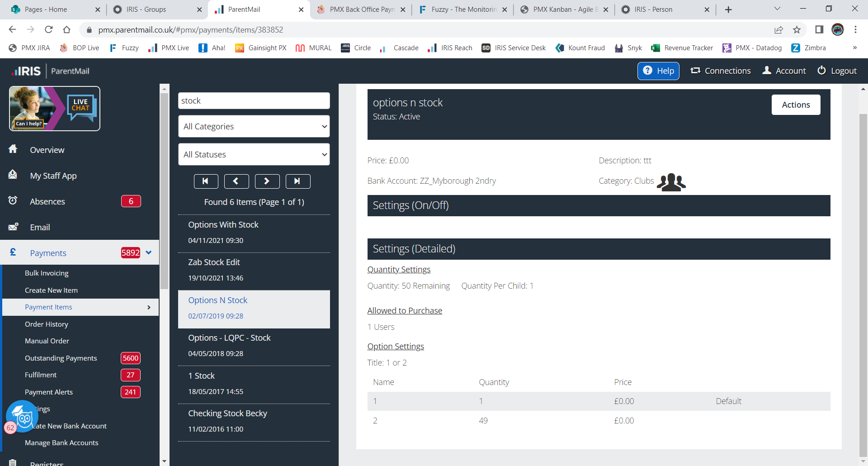Viewport: 868px width, 466px height.
Task: Jump to last page of results
Action: pos(297,181)
